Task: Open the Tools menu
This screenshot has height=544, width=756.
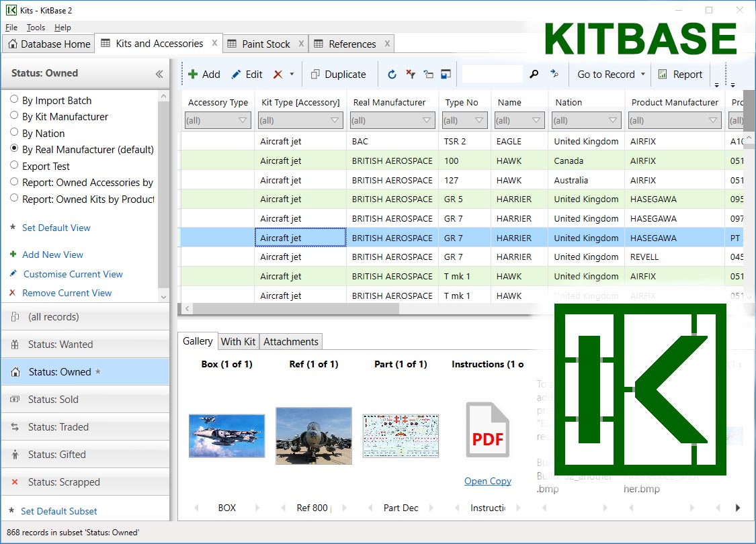Action: point(36,28)
